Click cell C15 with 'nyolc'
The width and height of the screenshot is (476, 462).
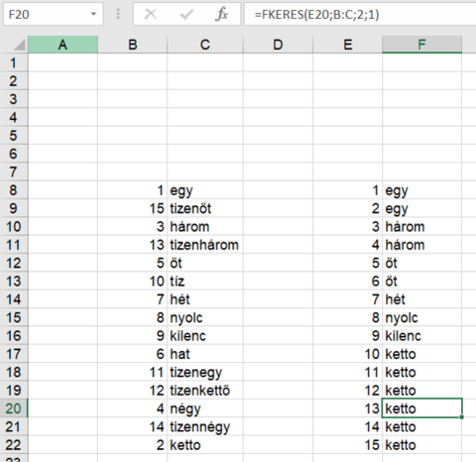(205, 317)
